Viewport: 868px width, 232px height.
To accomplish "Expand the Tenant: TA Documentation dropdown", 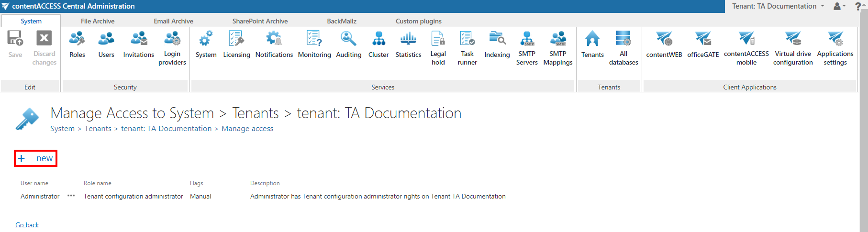I will click(778, 6).
